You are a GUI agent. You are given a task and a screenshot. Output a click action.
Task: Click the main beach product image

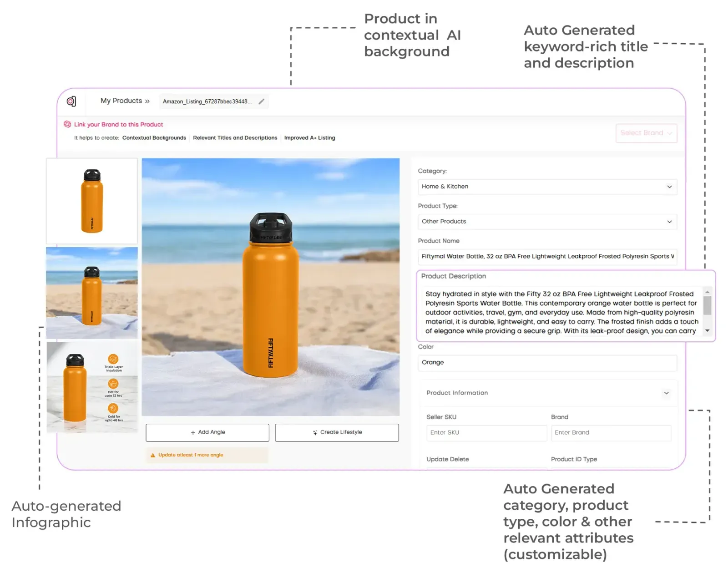271,287
